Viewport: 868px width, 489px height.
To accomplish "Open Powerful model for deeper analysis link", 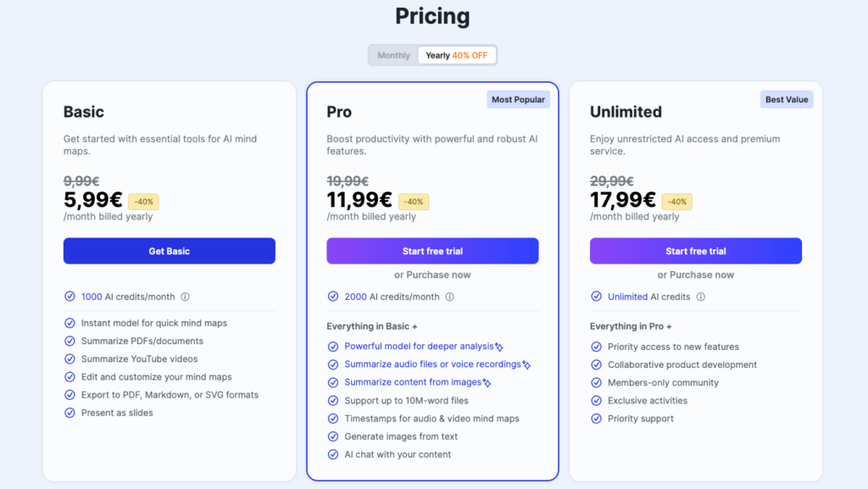I will tap(419, 347).
